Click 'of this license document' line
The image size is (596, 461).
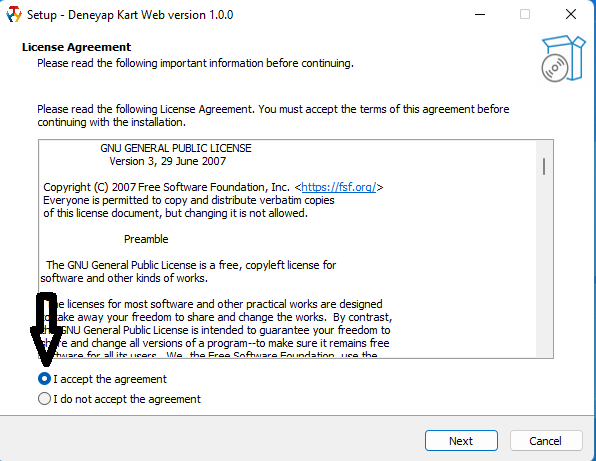click(x=175, y=213)
